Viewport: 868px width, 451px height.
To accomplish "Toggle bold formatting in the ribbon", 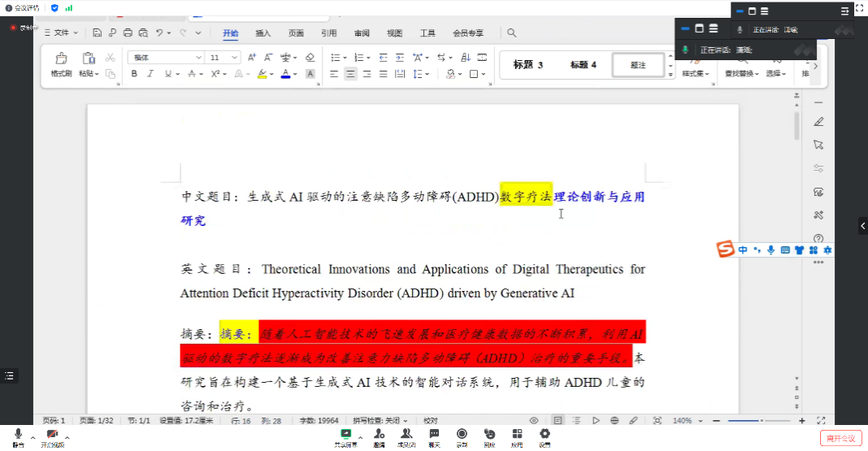I will (134, 74).
